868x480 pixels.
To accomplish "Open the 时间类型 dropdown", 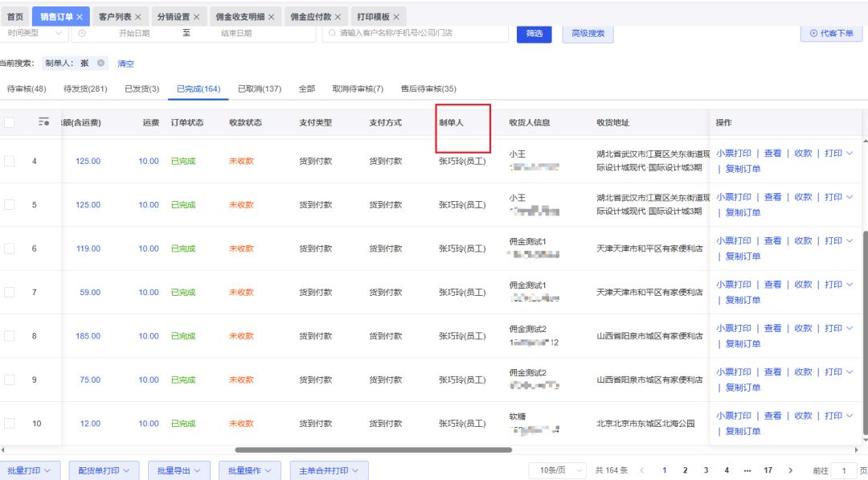I will (35, 33).
